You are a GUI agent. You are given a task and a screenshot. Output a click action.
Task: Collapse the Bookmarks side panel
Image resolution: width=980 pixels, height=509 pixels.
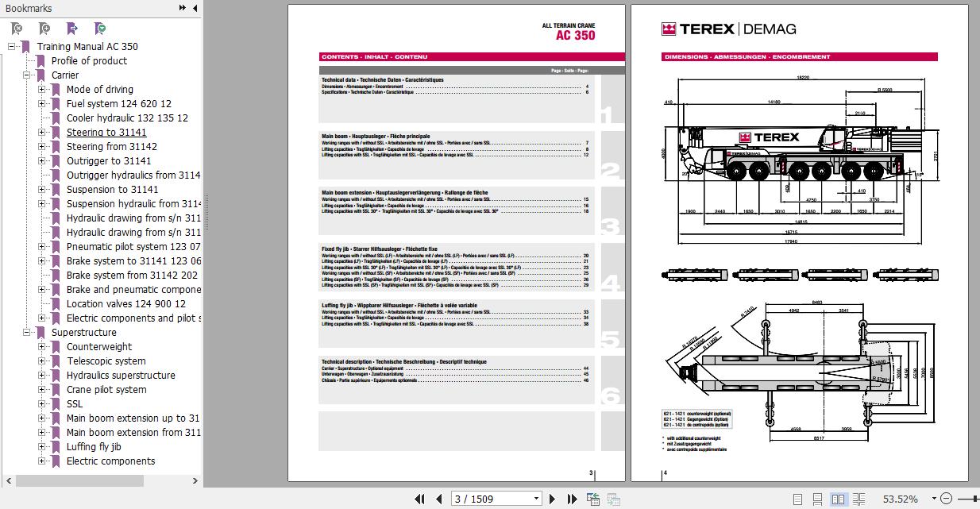[x=195, y=8]
